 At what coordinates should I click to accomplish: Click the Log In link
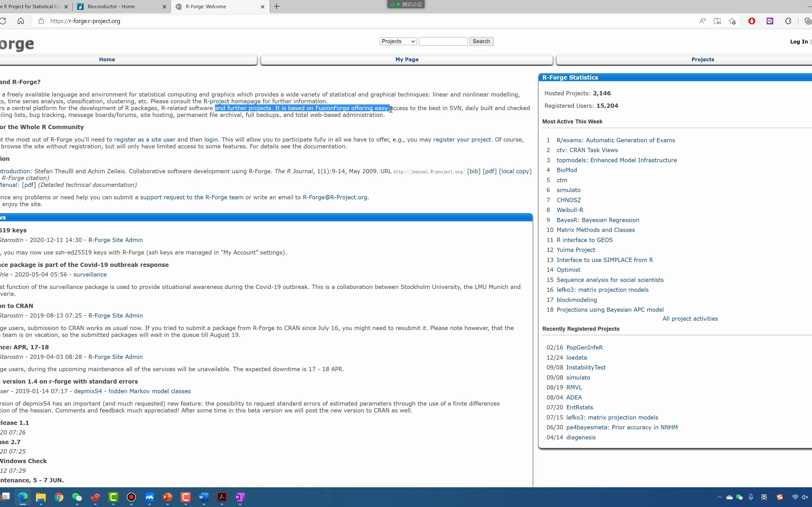(x=799, y=42)
